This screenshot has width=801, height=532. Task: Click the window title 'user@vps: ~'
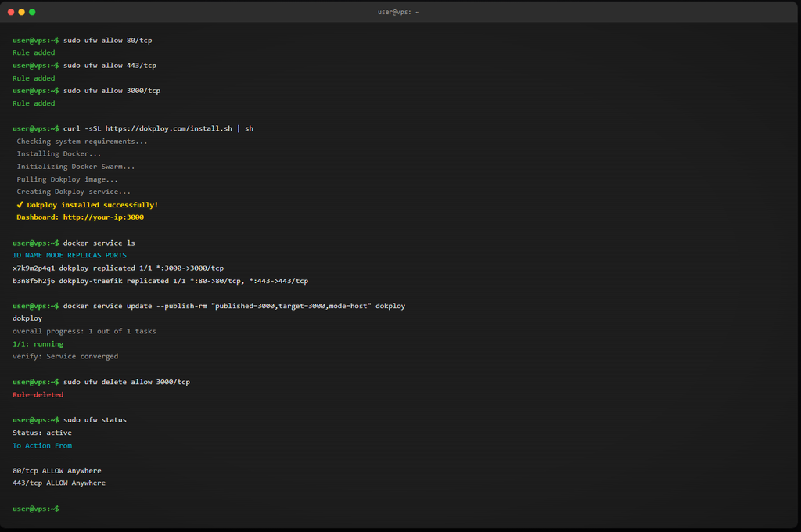click(398, 12)
